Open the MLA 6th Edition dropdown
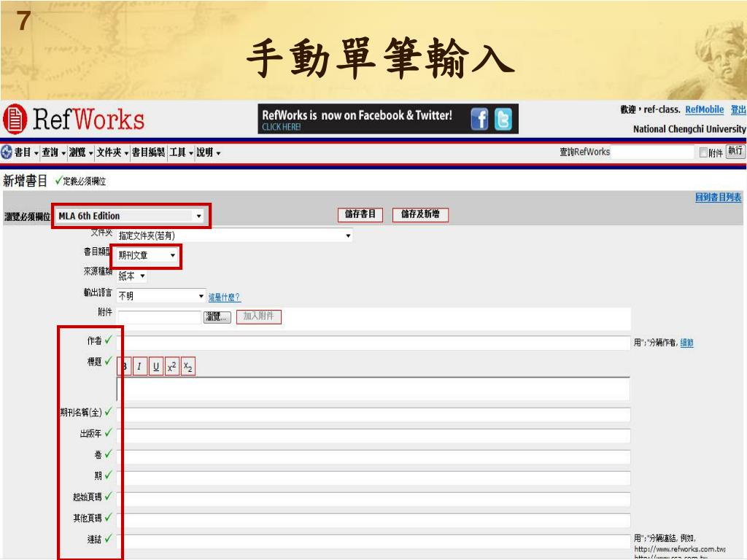 [x=130, y=216]
